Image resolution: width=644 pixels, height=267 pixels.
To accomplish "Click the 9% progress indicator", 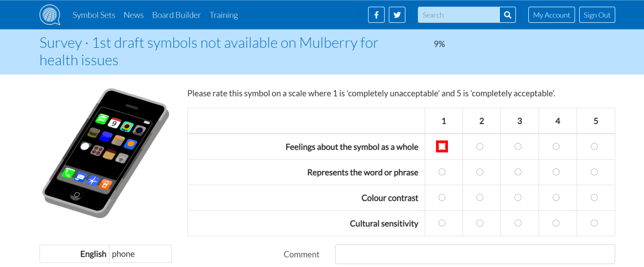I will point(439,44).
